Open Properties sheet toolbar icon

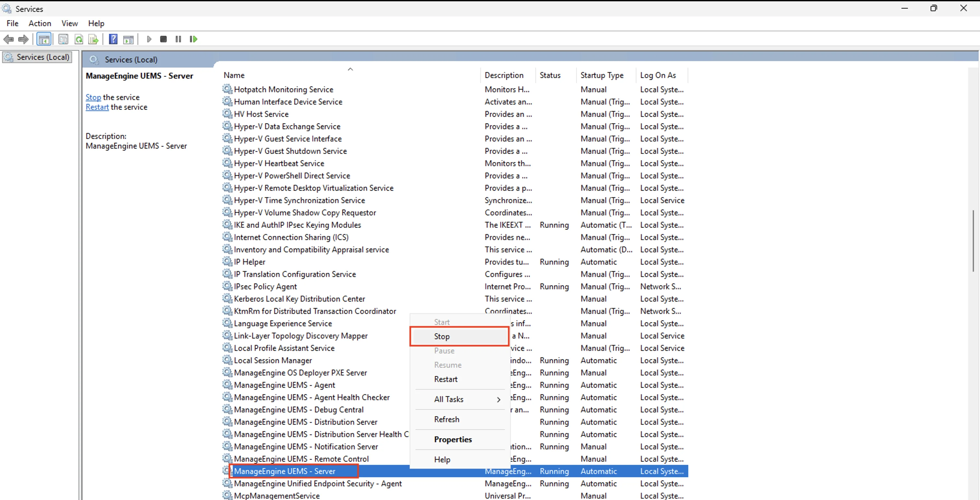(63, 39)
